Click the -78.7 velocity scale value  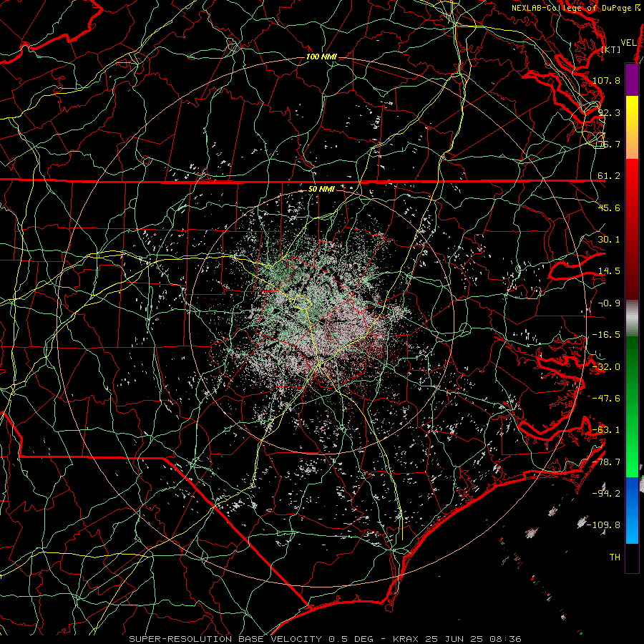pos(606,462)
